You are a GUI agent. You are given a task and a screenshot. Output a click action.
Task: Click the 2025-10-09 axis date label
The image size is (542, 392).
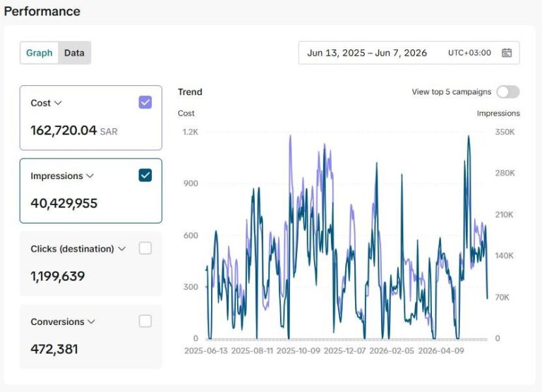click(x=299, y=351)
